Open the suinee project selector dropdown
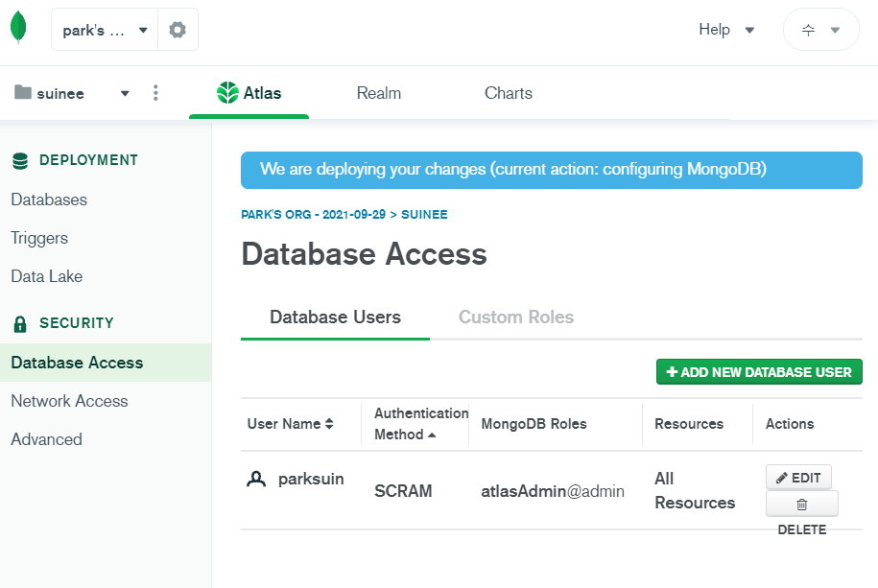The image size is (878, 588). 125,93
